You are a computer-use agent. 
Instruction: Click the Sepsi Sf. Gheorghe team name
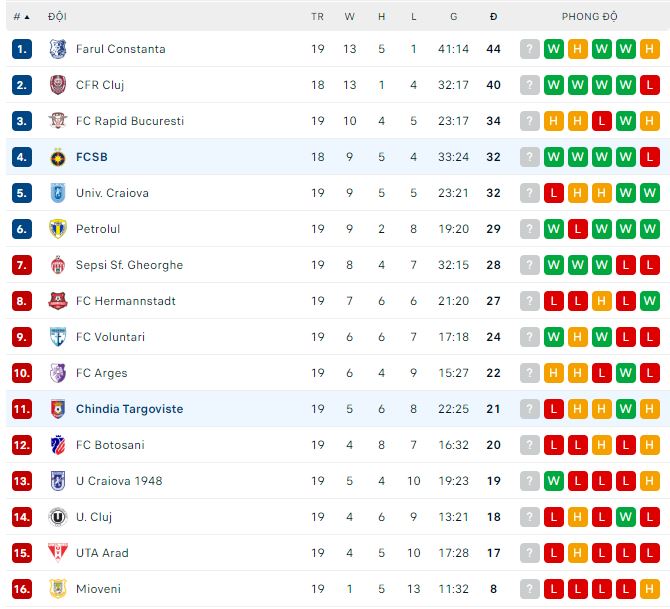click(129, 265)
